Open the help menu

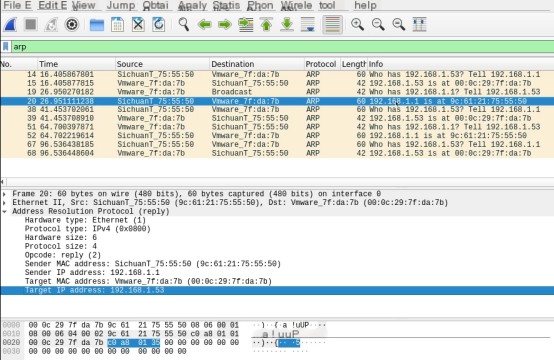pos(365,5)
